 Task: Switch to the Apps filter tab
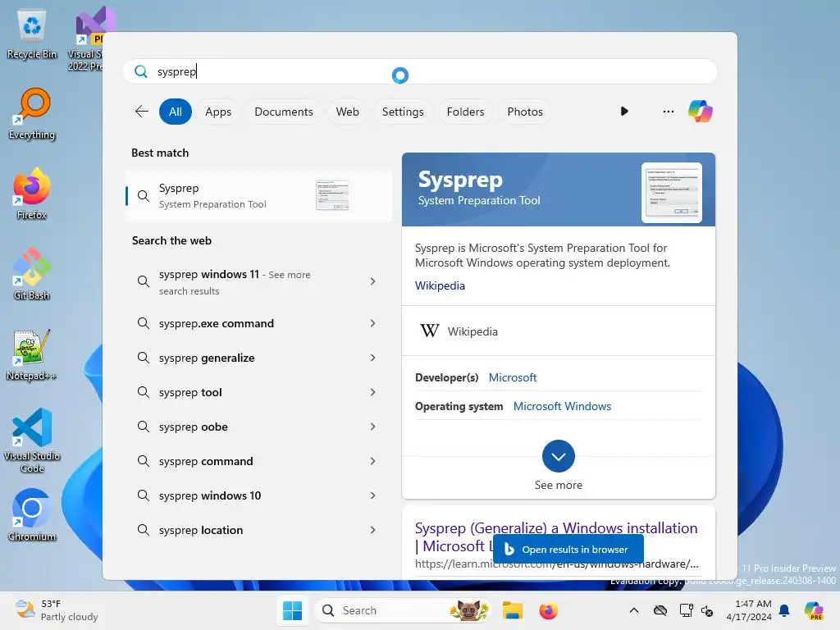point(218,112)
